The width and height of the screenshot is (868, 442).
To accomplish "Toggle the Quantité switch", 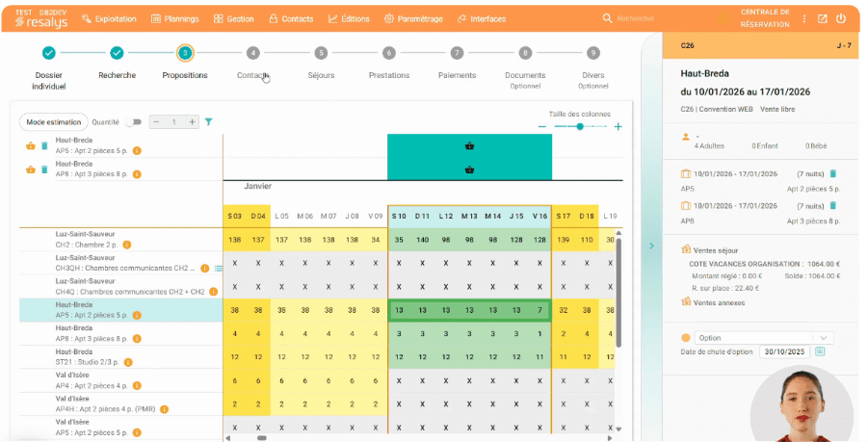I will click(133, 122).
